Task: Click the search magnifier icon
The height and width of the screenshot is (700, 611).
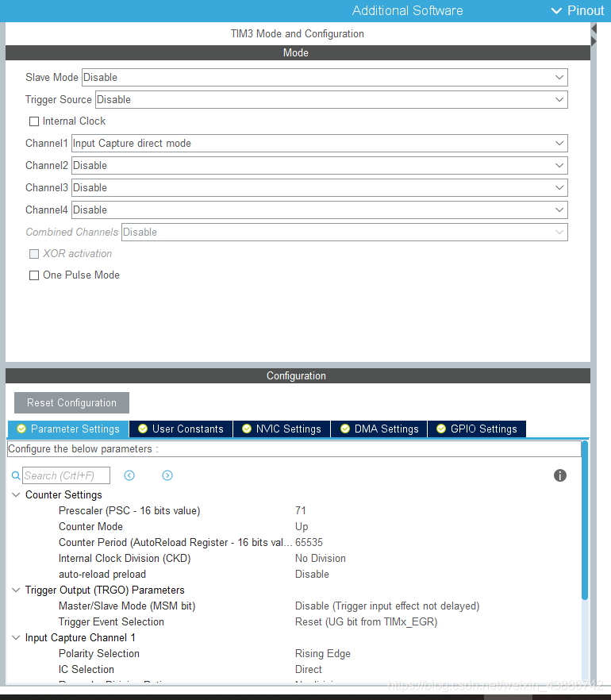Action: [x=16, y=475]
